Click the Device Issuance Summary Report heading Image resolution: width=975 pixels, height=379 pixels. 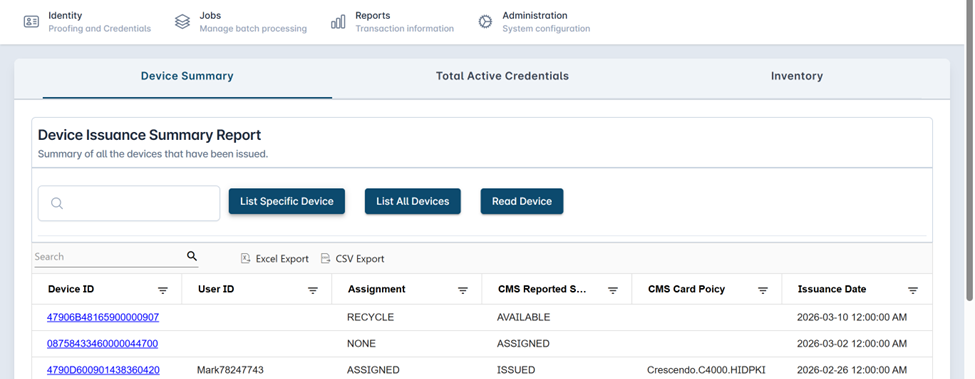[x=149, y=135]
